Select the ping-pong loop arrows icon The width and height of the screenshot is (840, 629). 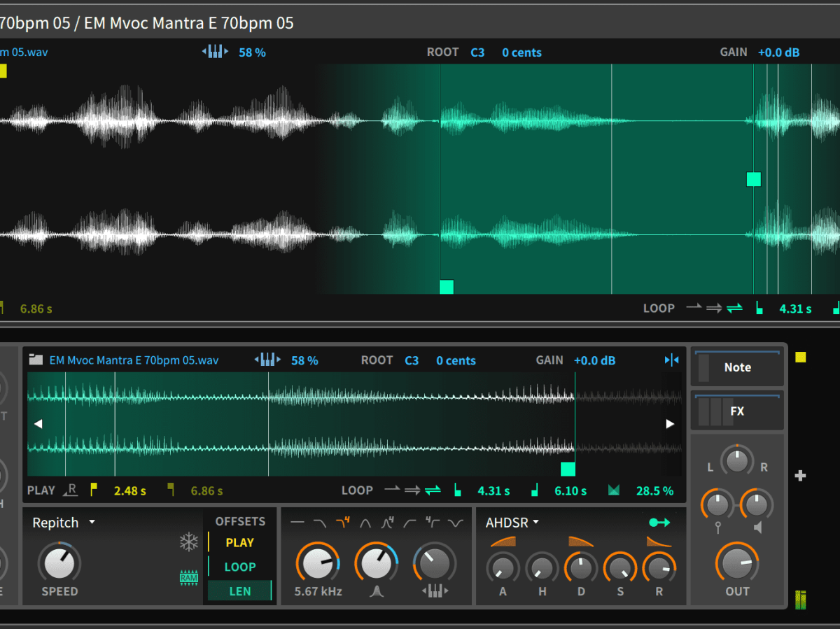433,490
